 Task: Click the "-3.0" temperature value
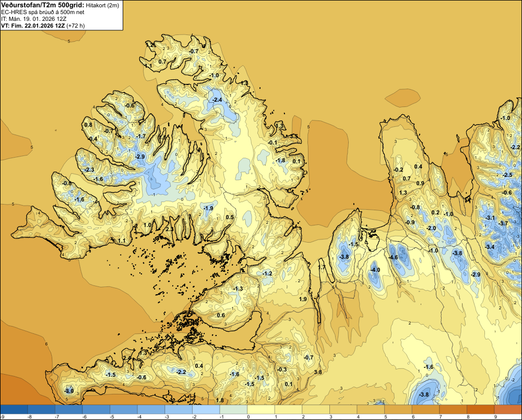69,390
